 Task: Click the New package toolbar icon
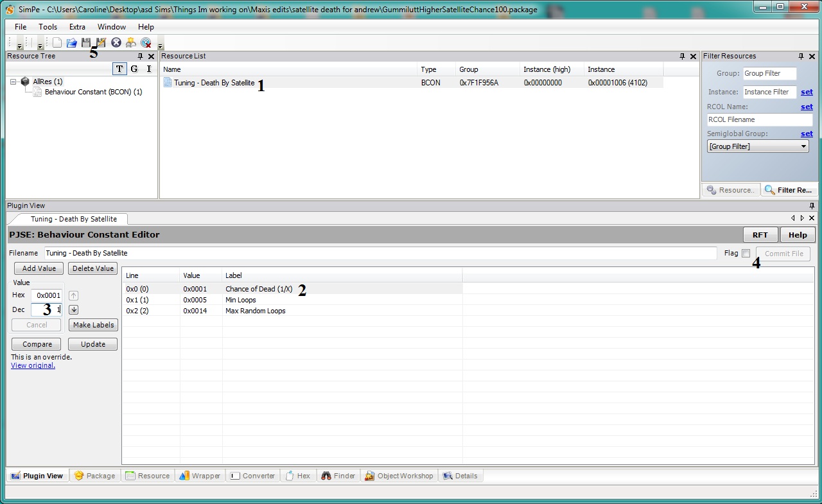tap(57, 42)
